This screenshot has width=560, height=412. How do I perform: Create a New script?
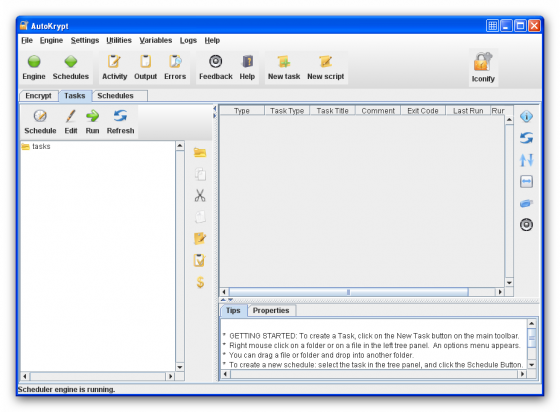tap(325, 67)
